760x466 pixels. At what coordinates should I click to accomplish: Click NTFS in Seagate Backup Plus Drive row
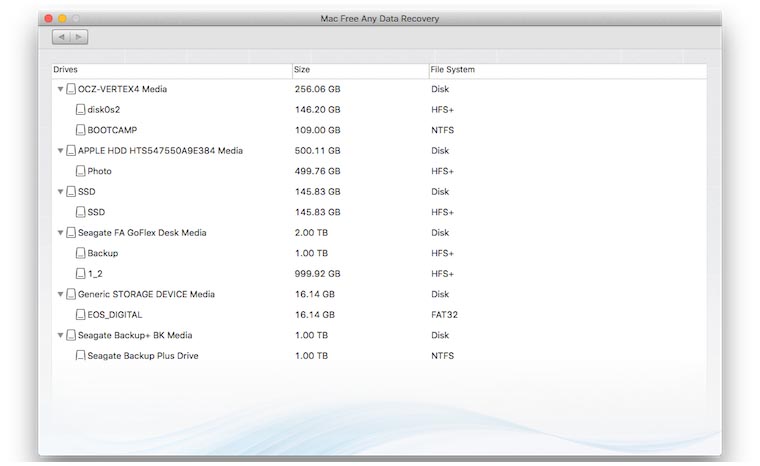tap(443, 355)
